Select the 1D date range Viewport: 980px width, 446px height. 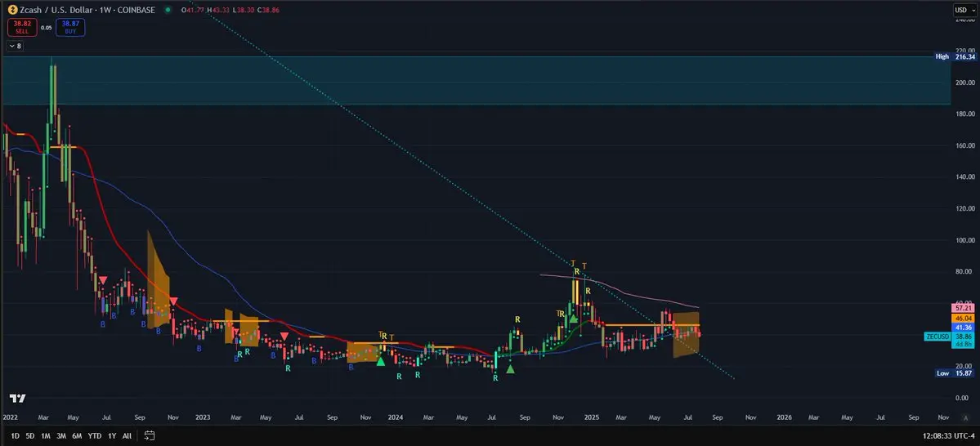point(15,436)
